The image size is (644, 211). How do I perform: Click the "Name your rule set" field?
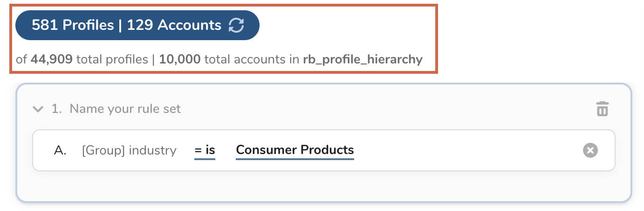[125, 109]
